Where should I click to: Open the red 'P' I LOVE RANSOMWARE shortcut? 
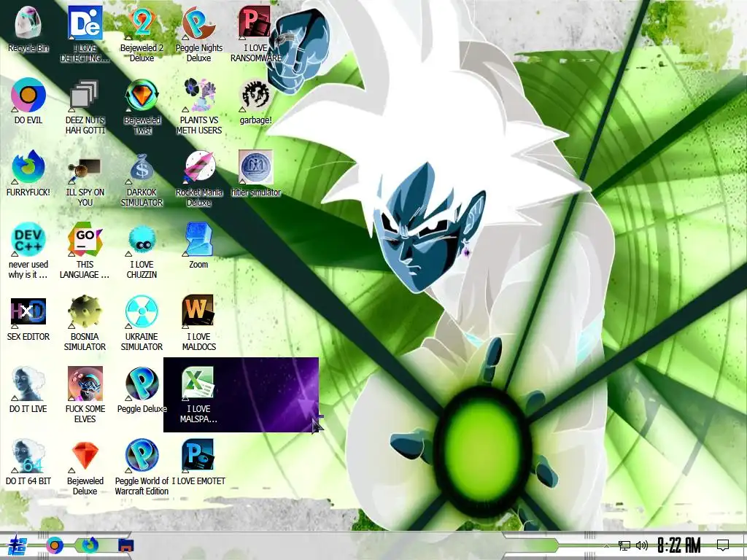coord(255,23)
